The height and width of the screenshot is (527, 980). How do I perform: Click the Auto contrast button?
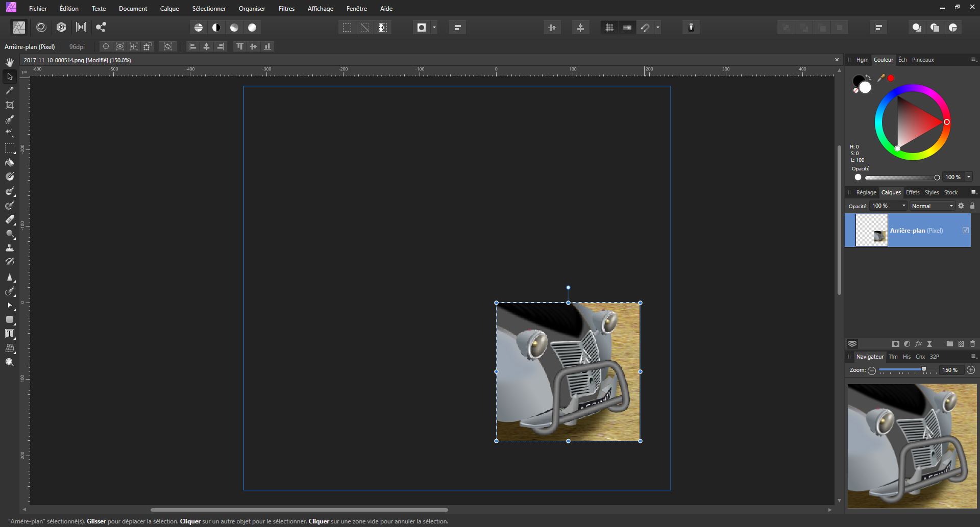216,28
